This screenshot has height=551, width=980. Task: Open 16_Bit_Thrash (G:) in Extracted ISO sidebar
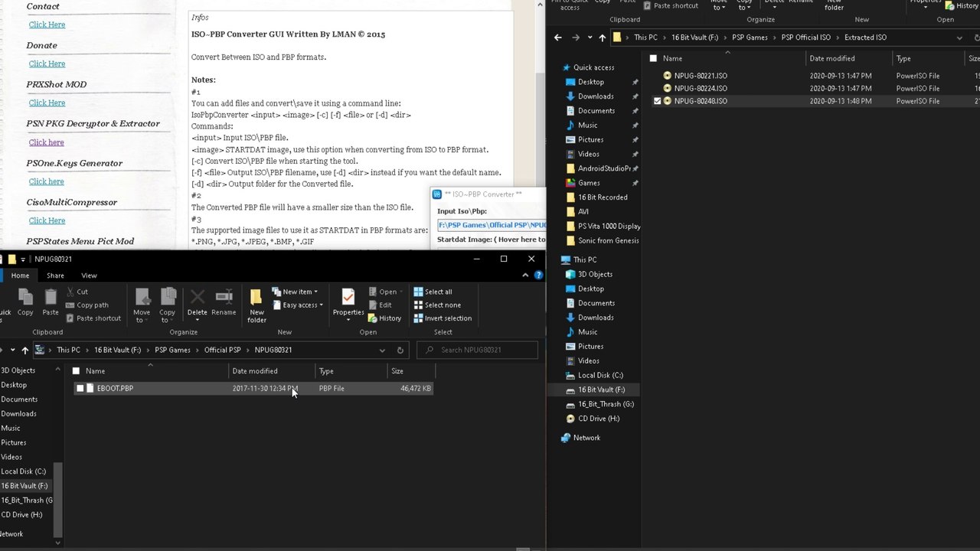click(x=599, y=404)
